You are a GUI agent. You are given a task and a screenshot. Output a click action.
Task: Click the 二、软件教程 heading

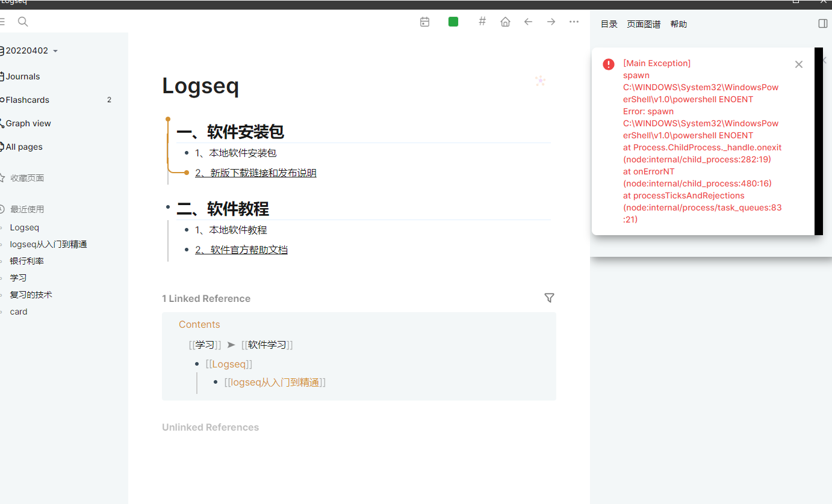pos(223,209)
